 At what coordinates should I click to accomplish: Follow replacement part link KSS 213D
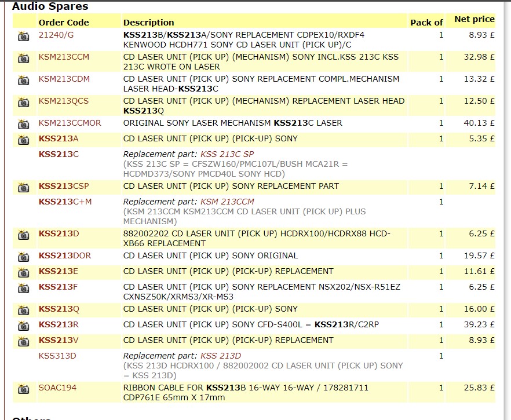coord(221,356)
